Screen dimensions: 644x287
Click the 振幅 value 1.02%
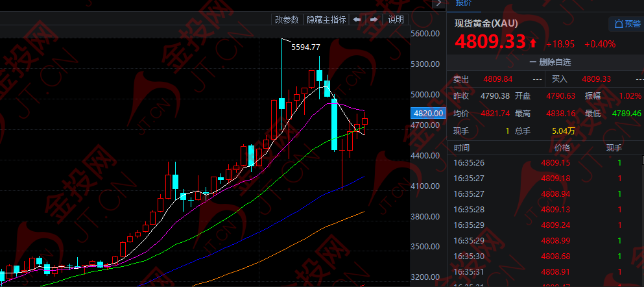click(630, 96)
